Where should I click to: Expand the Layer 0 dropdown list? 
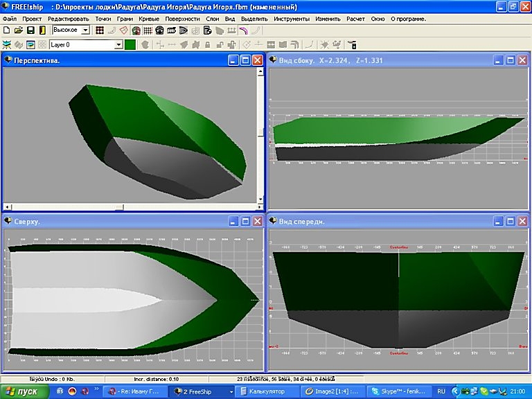[118, 44]
